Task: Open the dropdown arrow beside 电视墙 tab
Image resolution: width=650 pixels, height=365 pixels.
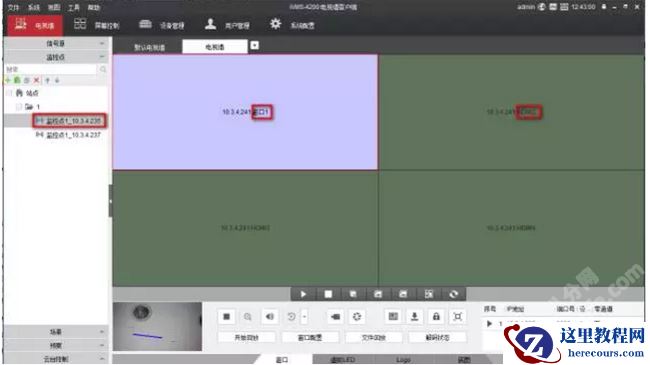Action: tap(255, 46)
